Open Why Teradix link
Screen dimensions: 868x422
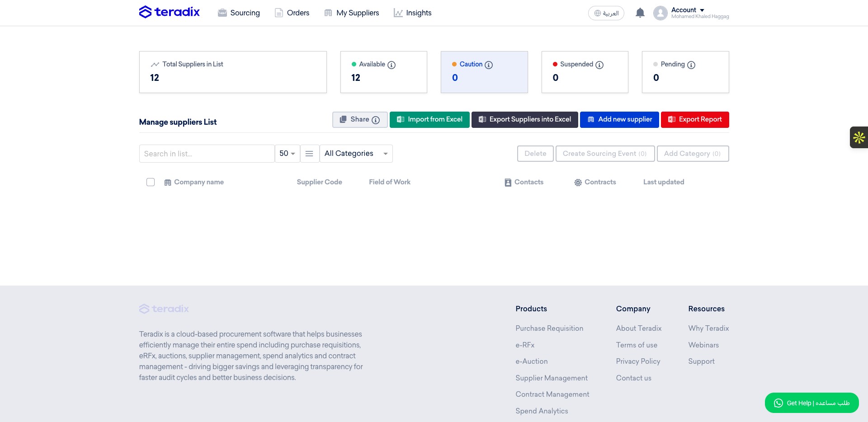[x=708, y=328]
